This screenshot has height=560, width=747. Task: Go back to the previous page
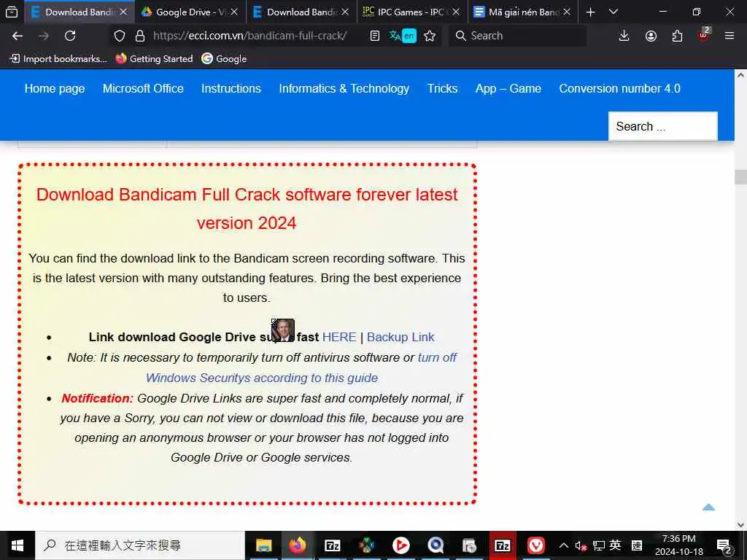point(18,36)
